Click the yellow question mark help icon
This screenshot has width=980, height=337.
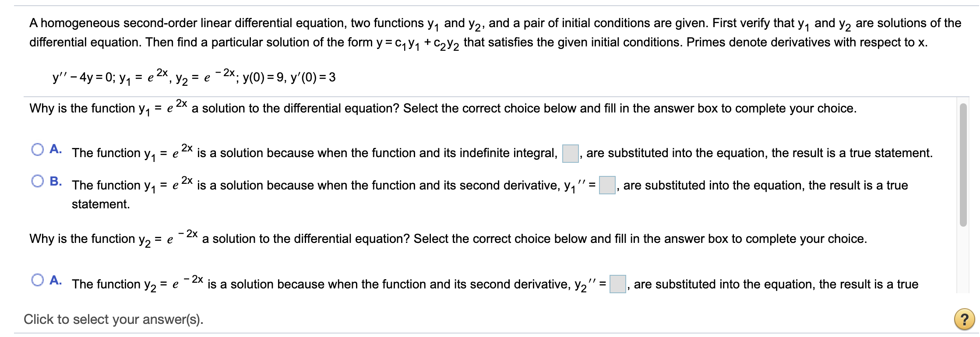click(x=964, y=319)
